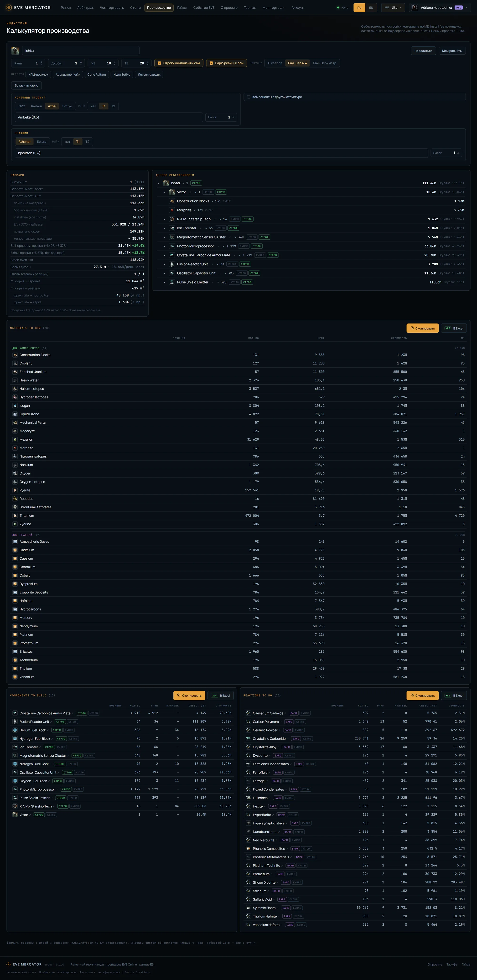The height and width of the screenshot is (980, 477).
Task: Open the 'Гайды' navigation tab
Action: 182,8
